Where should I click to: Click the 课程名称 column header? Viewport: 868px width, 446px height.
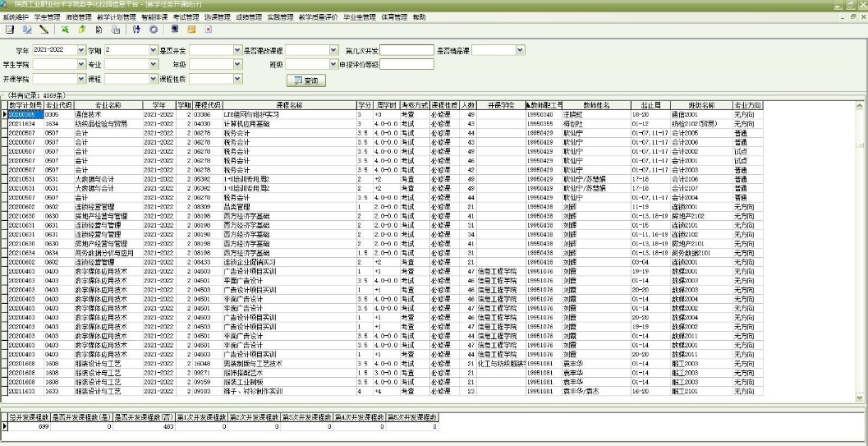[x=288, y=106]
